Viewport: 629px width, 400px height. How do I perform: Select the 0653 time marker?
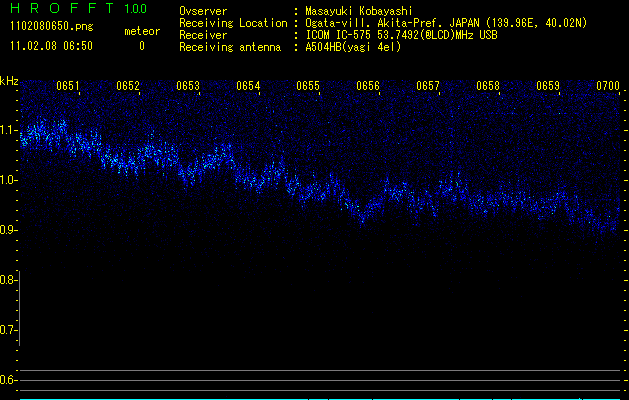coord(188,86)
